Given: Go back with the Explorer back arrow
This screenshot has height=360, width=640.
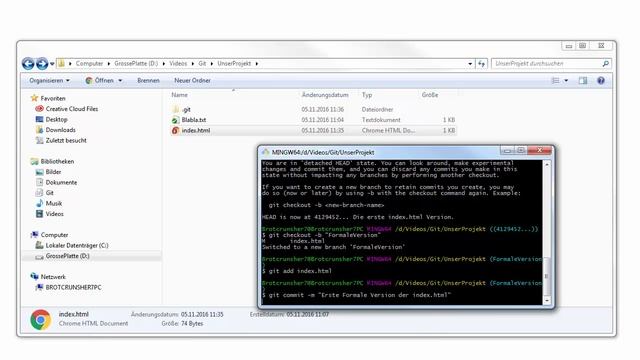Looking at the screenshot, I should 28,64.
